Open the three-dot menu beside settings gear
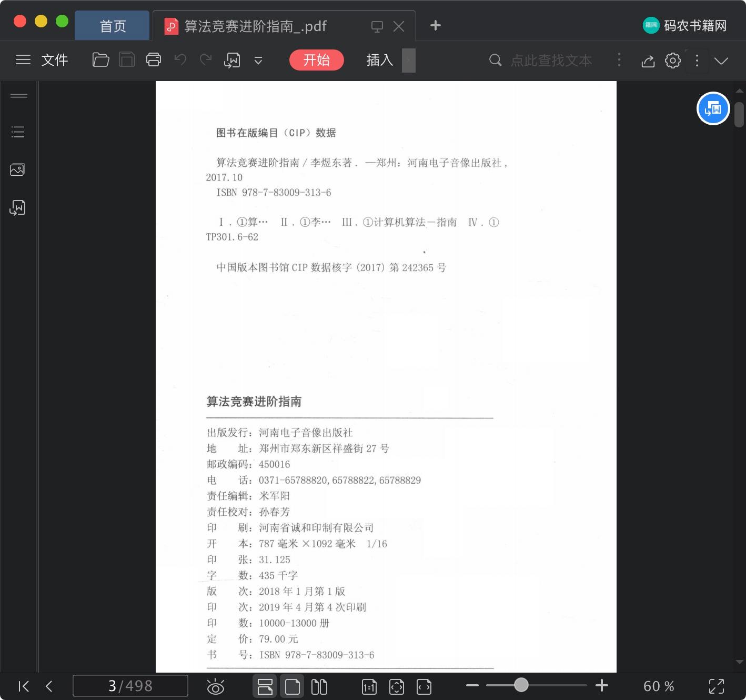The width and height of the screenshot is (746, 700). click(x=697, y=61)
